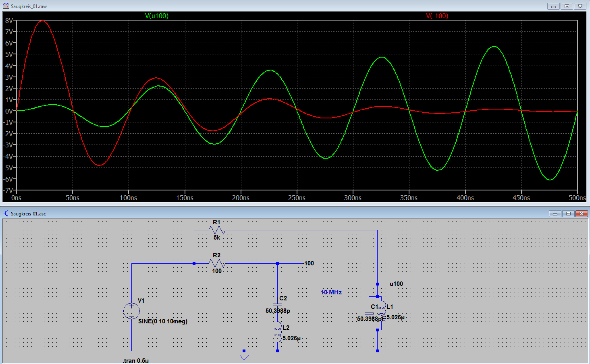This screenshot has height=364, width=590.
Task: Select the L2 inductor symbol
Action: click(278, 332)
